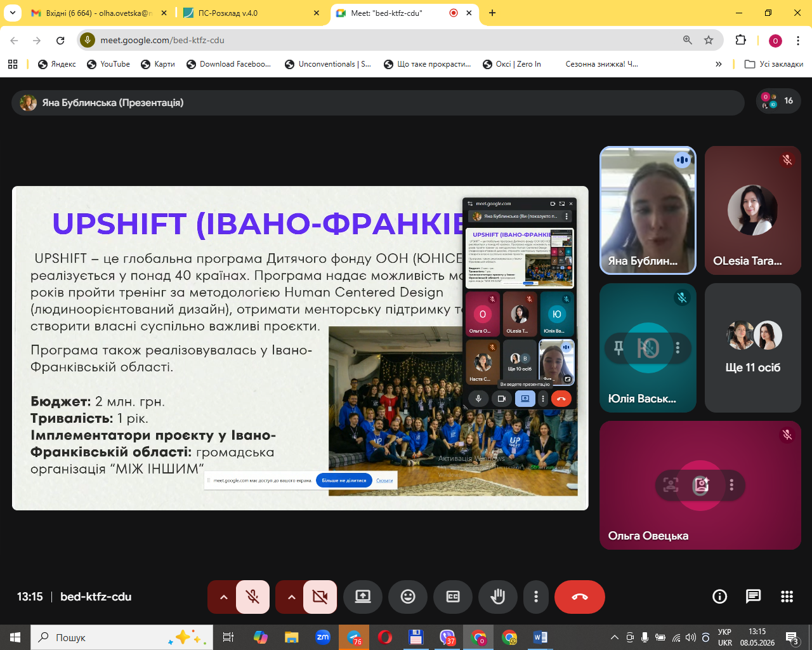Open the Chrome profile avatar
Viewport: 812px width, 650px height.
coord(775,41)
